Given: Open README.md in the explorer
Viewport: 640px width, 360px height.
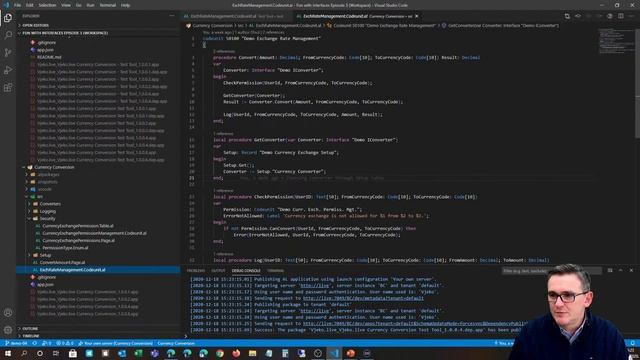Looking at the screenshot, I should point(49,57).
